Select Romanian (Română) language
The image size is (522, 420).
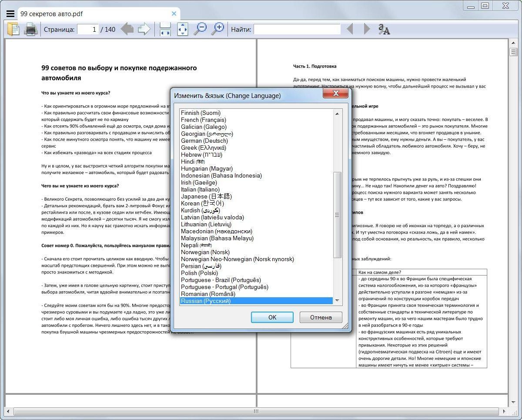pyautogui.click(x=256, y=294)
